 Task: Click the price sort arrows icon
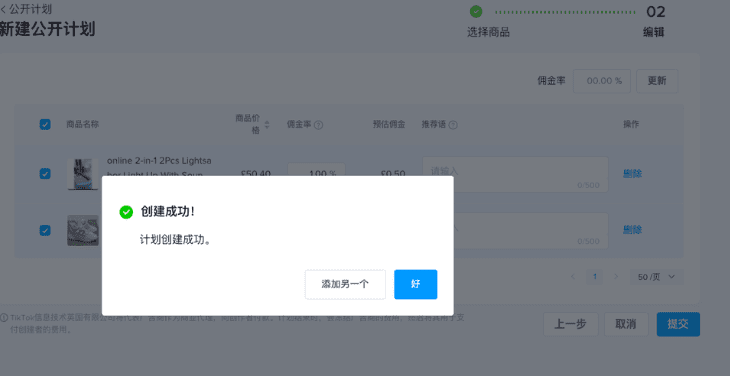coord(267,125)
